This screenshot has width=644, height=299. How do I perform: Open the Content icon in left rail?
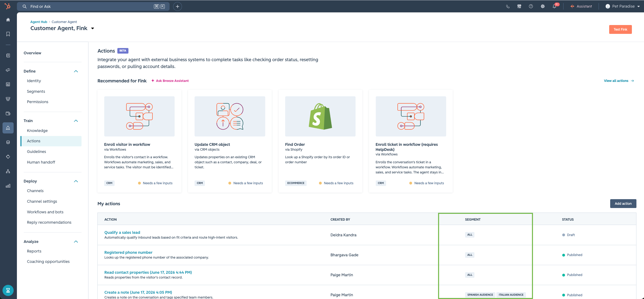point(8,84)
